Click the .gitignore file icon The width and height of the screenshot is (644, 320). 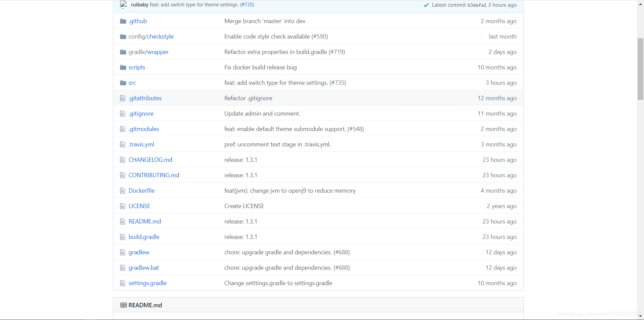pos(122,114)
